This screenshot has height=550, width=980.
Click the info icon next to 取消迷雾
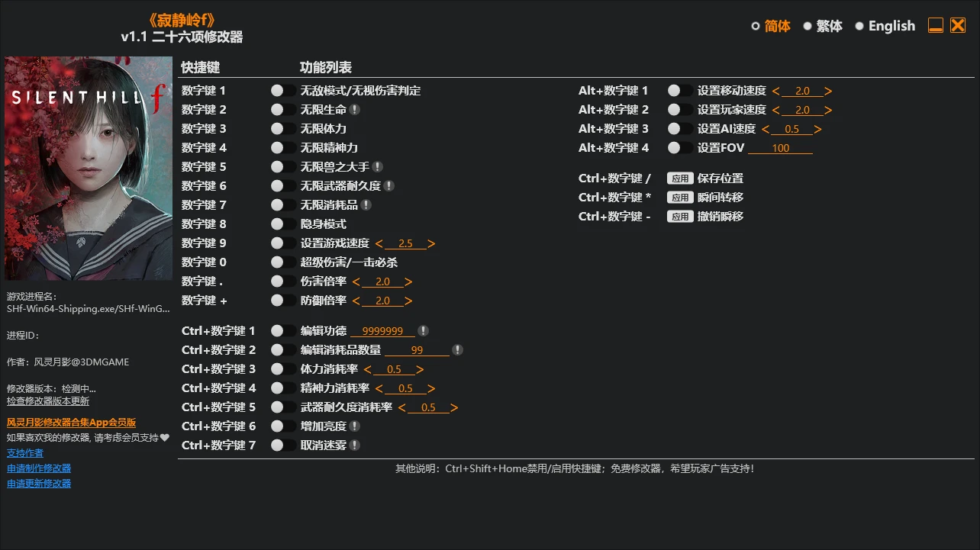(x=355, y=445)
